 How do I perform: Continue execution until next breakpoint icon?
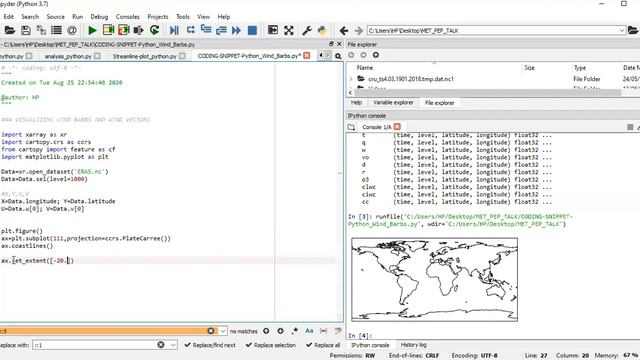[x=236, y=30]
